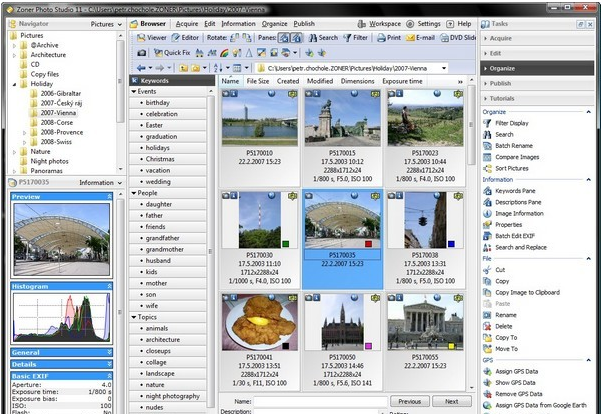Sort by File Size column
The image size is (601, 414).
[258, 81]
